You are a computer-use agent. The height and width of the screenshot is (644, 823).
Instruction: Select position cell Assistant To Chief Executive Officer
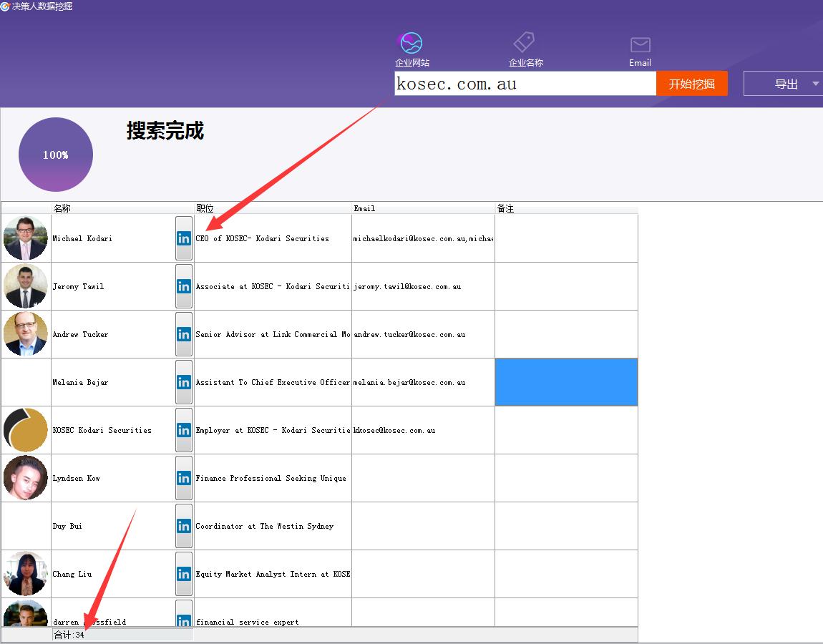(273, 382)
